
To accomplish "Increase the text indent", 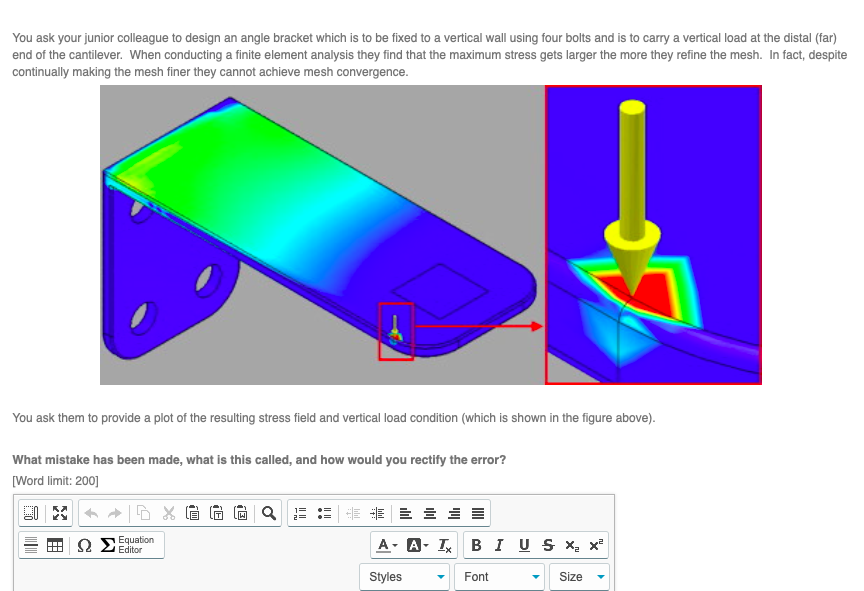I will tap(378, 512).
